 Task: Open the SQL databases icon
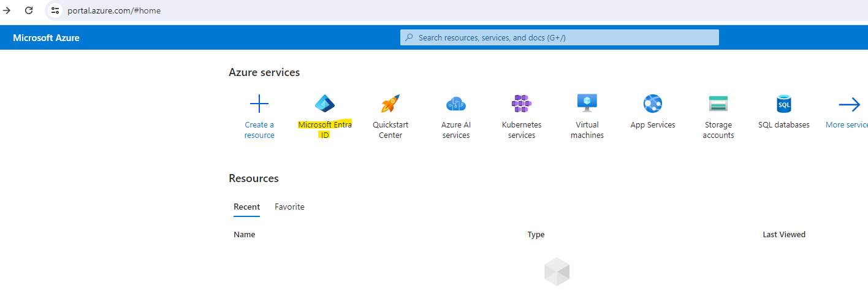pyautogui.click(x=784, y=104)
